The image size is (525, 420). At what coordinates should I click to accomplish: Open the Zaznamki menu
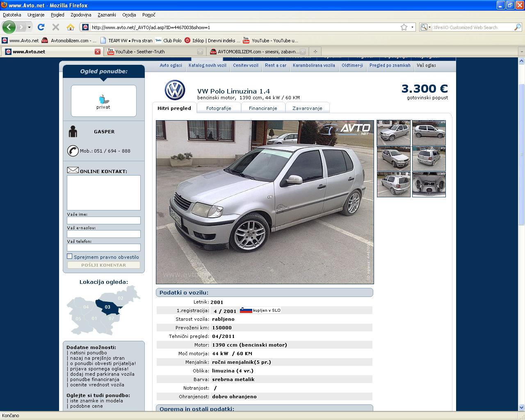tap(107, 15)
